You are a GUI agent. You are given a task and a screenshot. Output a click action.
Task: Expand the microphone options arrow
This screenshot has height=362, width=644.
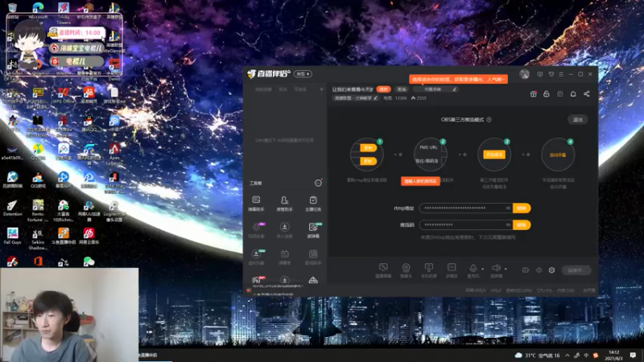482,269
